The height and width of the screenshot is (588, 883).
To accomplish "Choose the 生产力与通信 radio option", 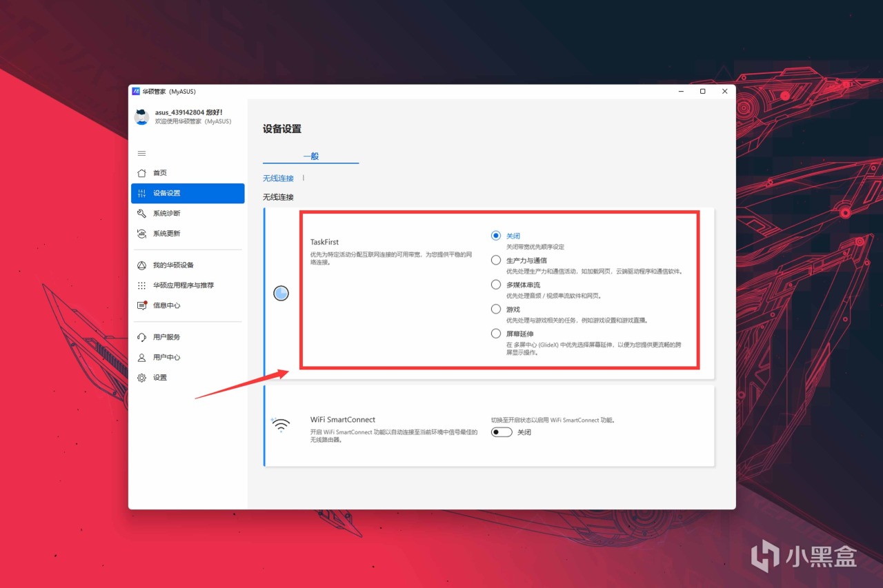I will pos(495,260).
